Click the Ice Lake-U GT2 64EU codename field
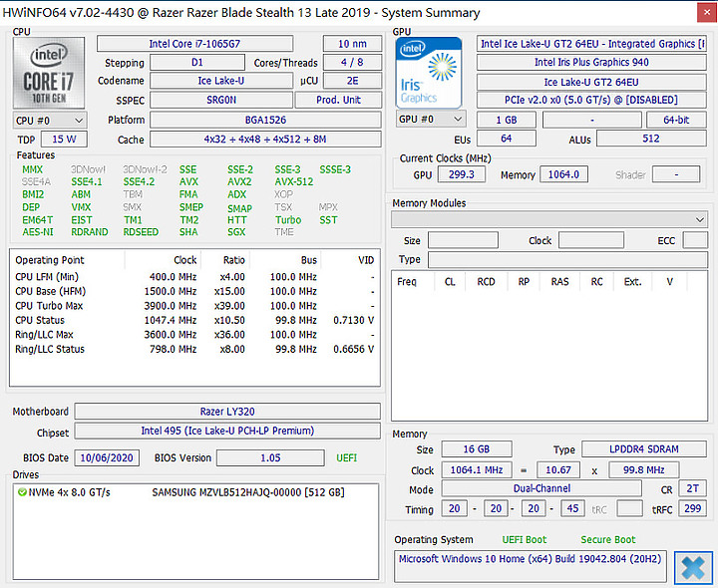Viewport: 718px width, 588px height. pos(591,82)
